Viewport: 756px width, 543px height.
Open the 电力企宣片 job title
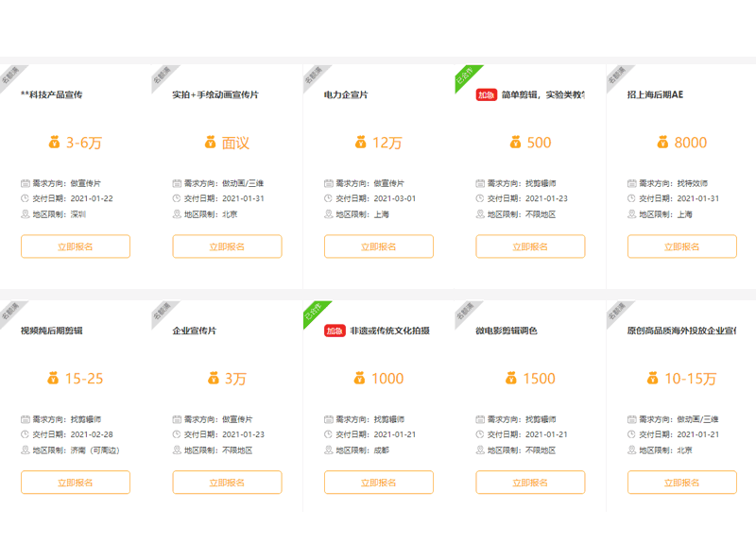click(x=346, y=95)
